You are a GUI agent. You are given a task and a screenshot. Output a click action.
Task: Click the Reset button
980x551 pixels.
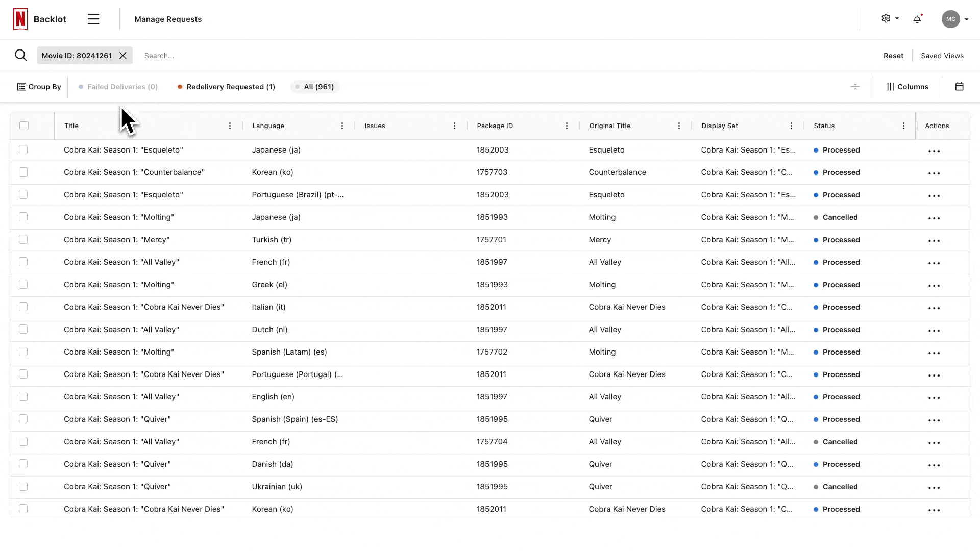(893, 55)
